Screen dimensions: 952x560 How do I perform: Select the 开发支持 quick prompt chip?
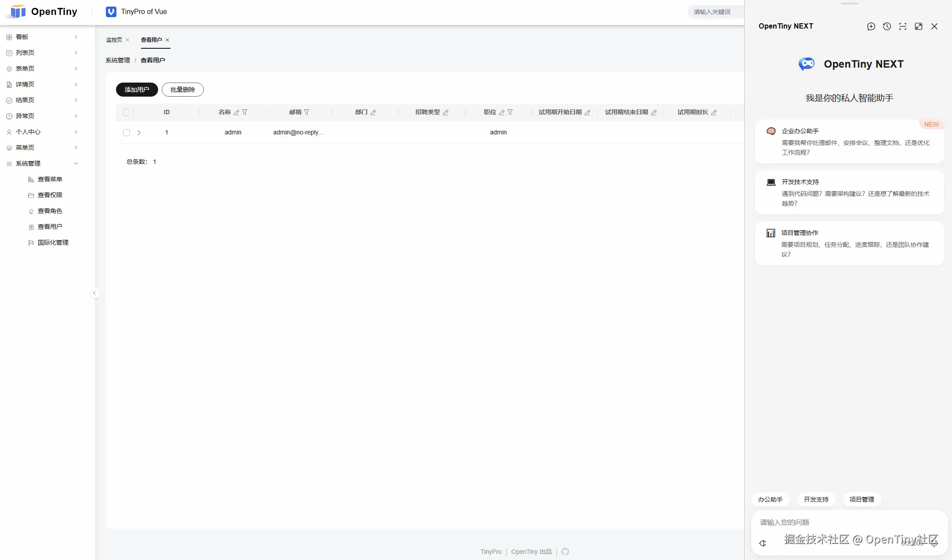816,499
